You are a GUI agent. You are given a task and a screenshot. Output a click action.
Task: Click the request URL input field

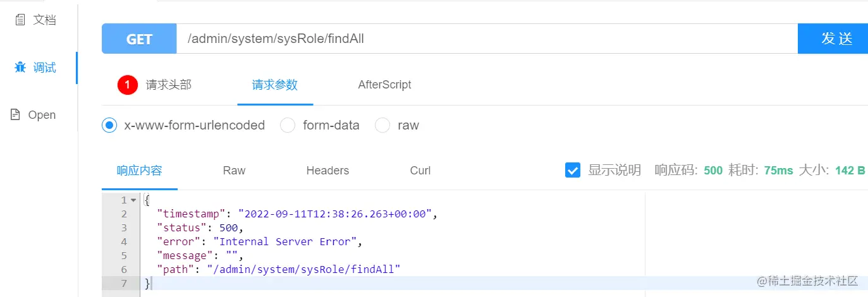click(x=487, y=39)
